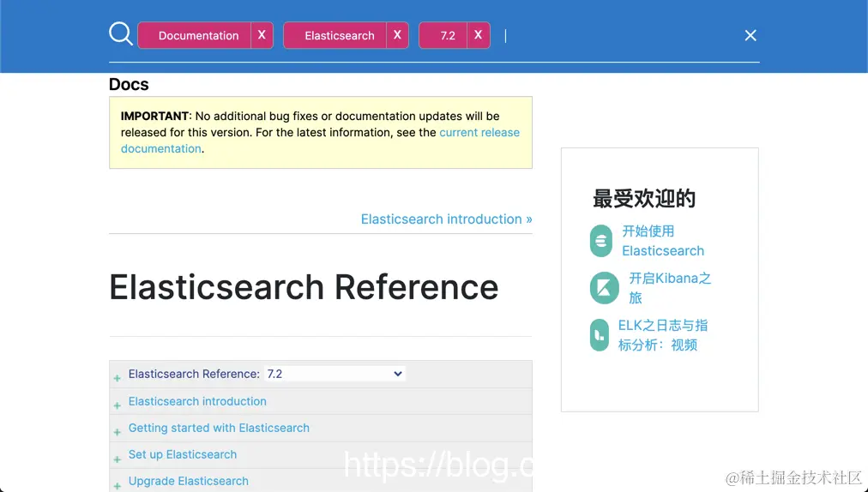Image resolution: width=868 pixels, height=492 pixels.
Task: Go to Elasticsearch introduction » next link
Action: pyautogui.click(x=446, y=219)
